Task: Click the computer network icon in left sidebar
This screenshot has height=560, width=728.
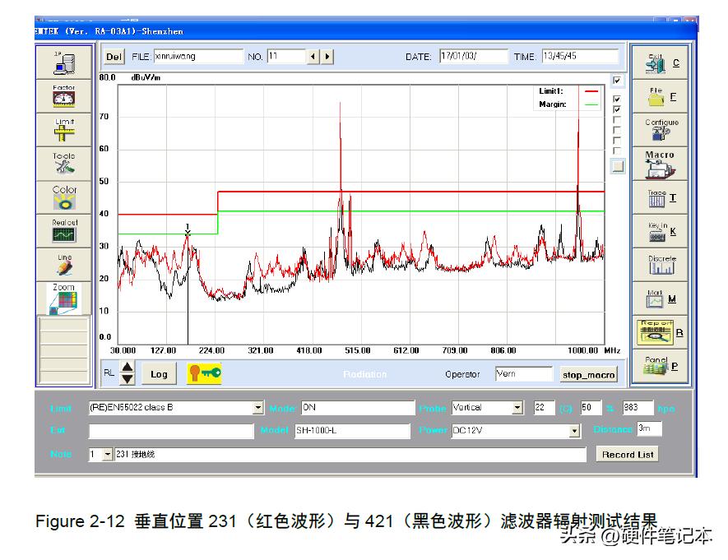Action: coord(64,63)
